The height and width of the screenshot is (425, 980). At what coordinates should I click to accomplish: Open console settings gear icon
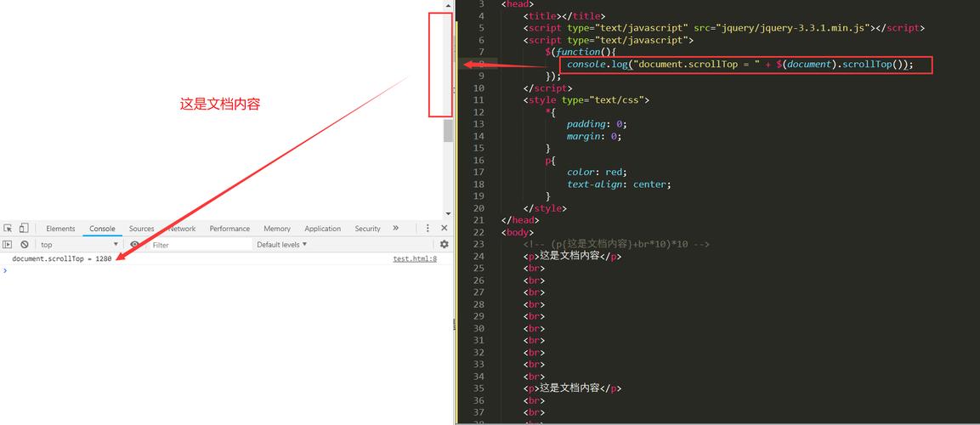tap(444, 245)
